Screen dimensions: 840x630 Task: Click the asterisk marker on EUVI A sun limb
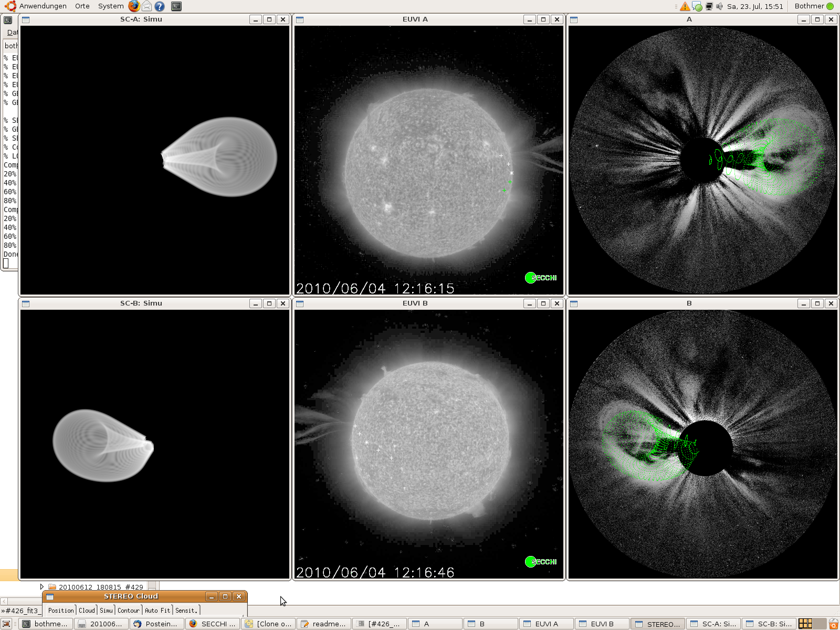click(511, 173)
